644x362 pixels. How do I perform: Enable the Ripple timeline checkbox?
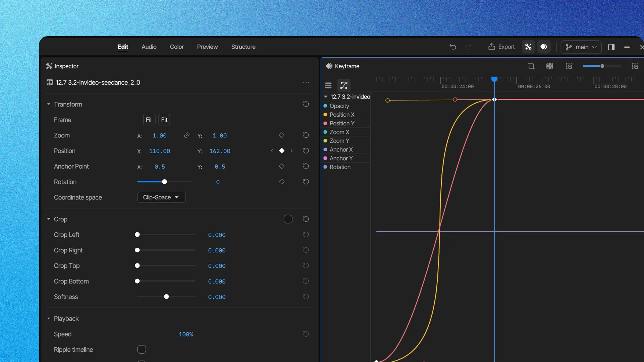[142, 350]
